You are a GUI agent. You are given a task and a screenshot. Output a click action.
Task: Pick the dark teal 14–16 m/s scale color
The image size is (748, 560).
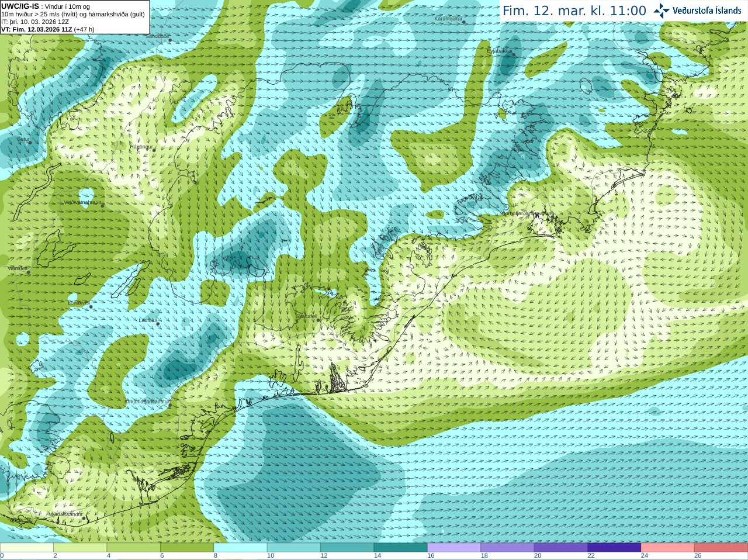point(401,548)
